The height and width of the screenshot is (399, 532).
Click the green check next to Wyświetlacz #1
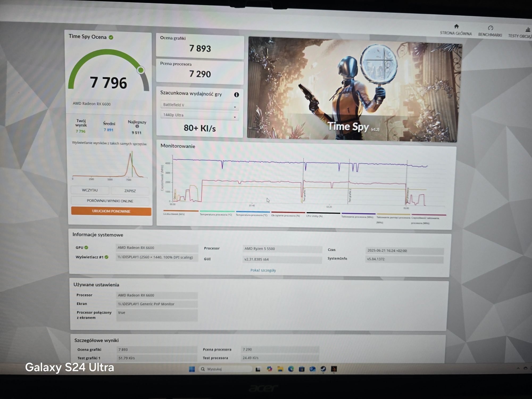coord(106,257)
